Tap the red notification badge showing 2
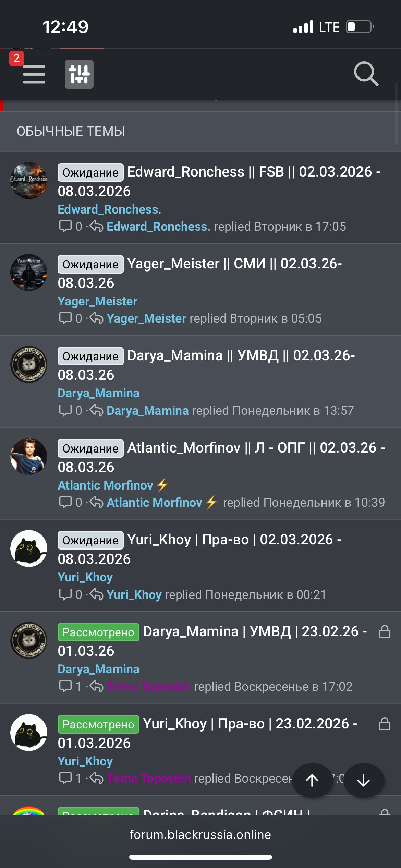Image resolution: width=401 pixels, height=868 pixels. point(16,58)
